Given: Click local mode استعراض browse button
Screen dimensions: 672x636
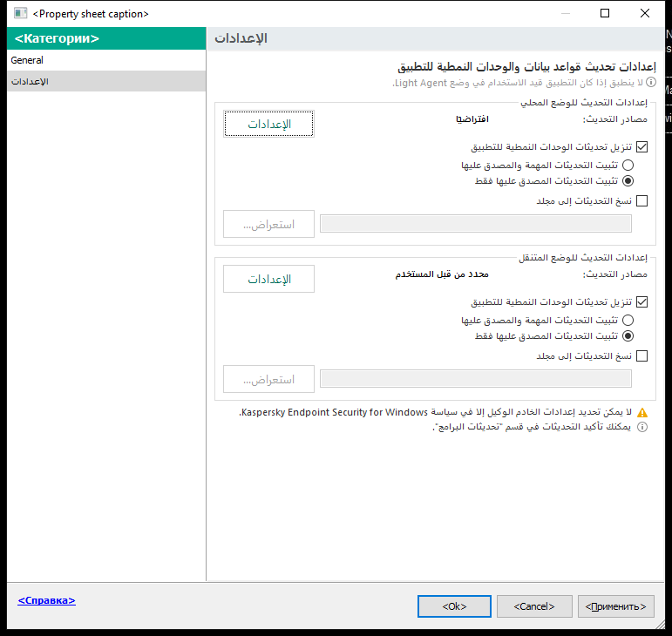Looking at the screenshot, I should tap(268, 224).
